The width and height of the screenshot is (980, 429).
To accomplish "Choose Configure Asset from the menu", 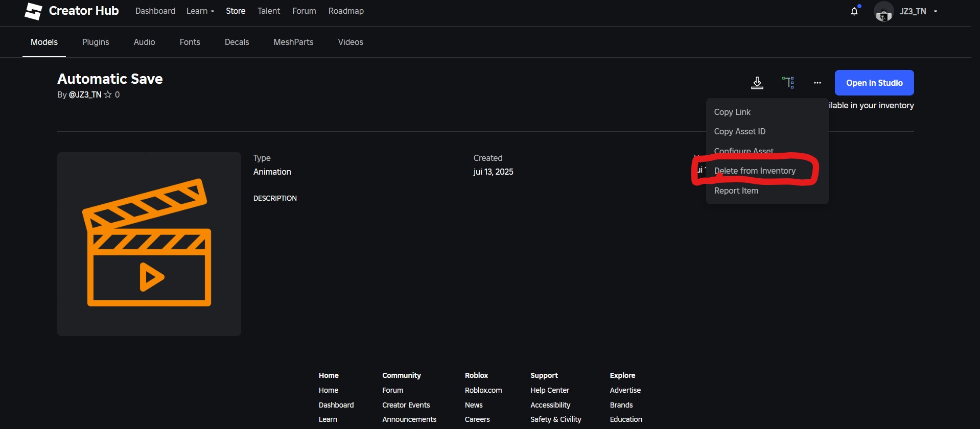I will click(x=767, y=151).
